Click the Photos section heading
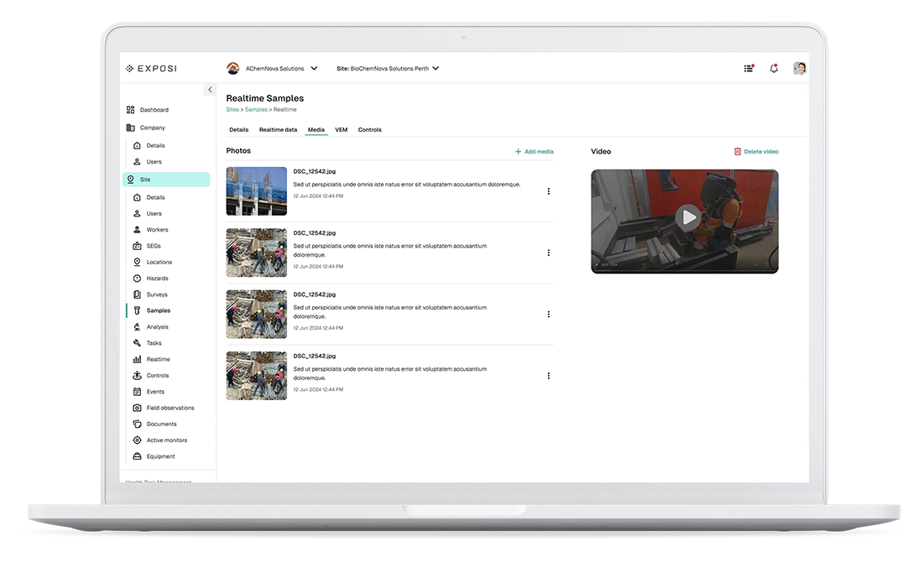Viewport: 924px width, 573px height. (x=238, y=151)
